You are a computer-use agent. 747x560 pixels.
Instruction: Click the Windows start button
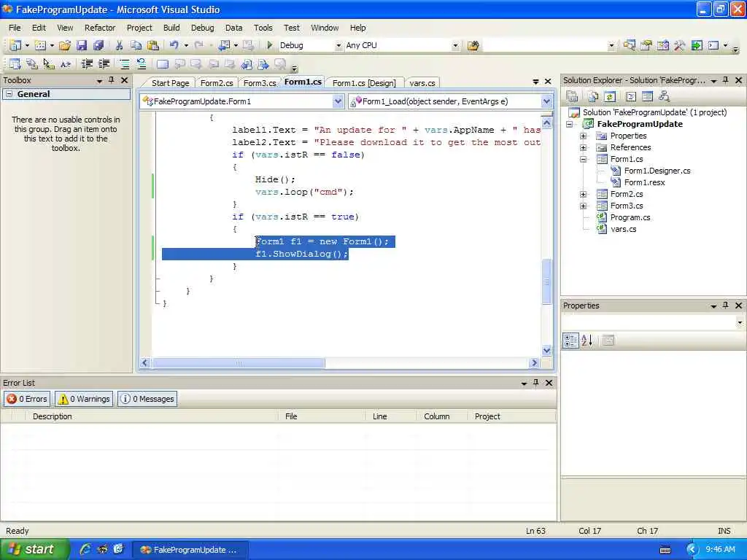click(x=34, y=549)
